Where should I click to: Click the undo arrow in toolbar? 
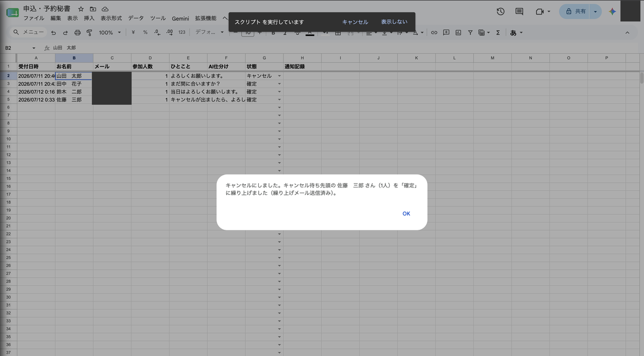[x=53, y=33]
